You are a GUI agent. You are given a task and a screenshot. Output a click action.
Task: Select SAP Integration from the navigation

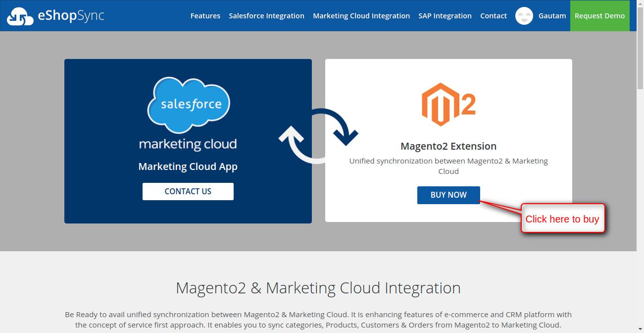point(445,16)
